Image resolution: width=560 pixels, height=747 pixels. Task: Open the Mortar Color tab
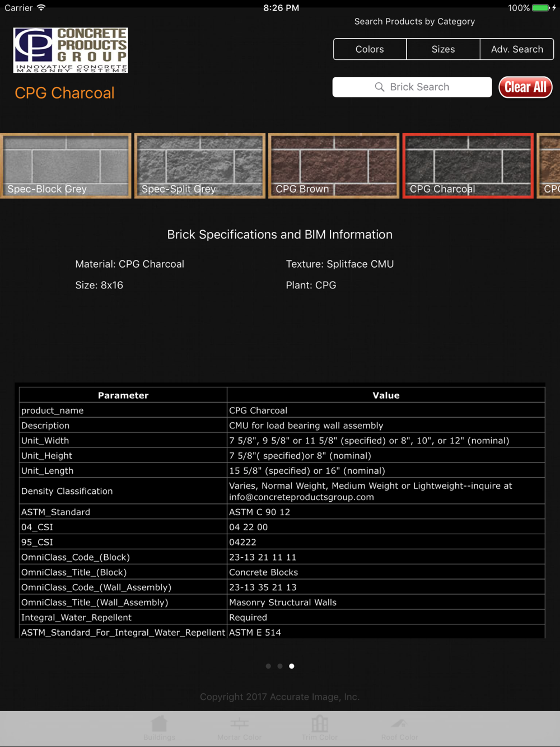[x=239, y=729]
